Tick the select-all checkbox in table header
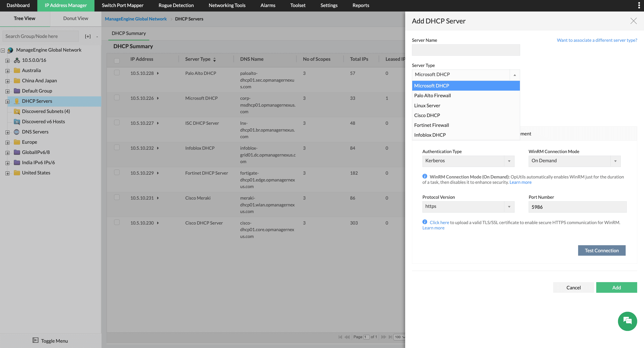Screen dimensions: 644x348 pyautogui.click(x=117, y=61)
